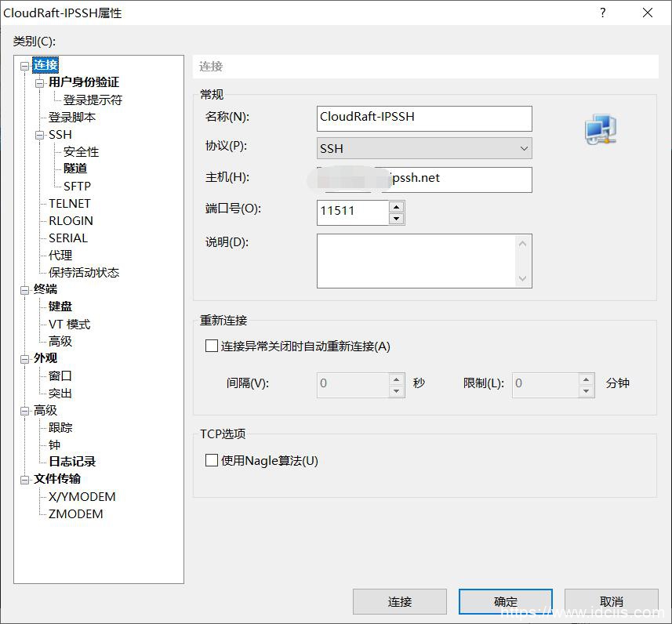The image size is (672, 624).
Task: Go to 保持活动状态 settings
Action: 84,273
